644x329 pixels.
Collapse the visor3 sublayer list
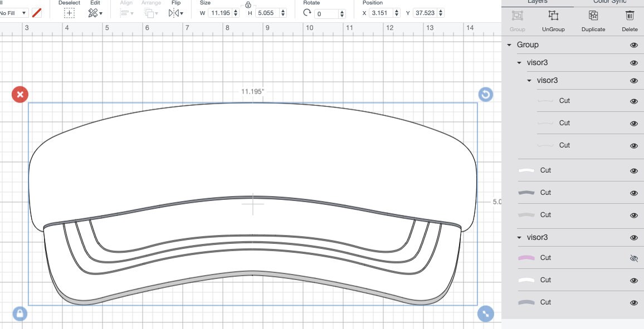coord(519,63)
